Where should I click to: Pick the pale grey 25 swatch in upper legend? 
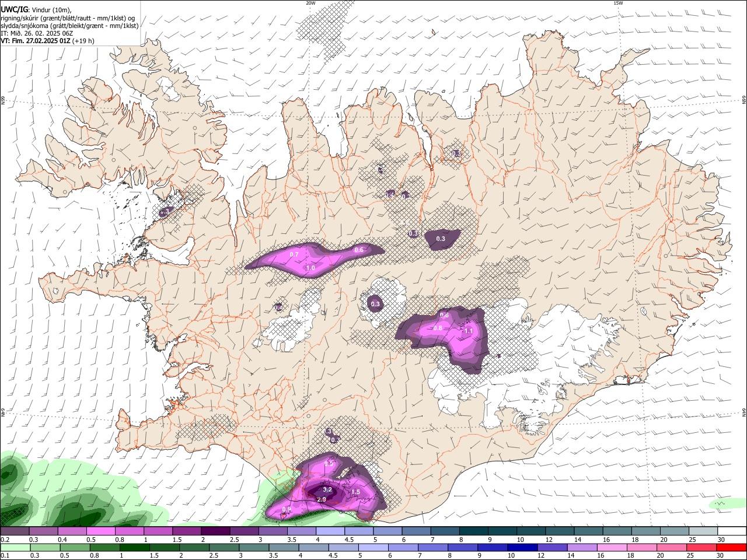point(704,531)
